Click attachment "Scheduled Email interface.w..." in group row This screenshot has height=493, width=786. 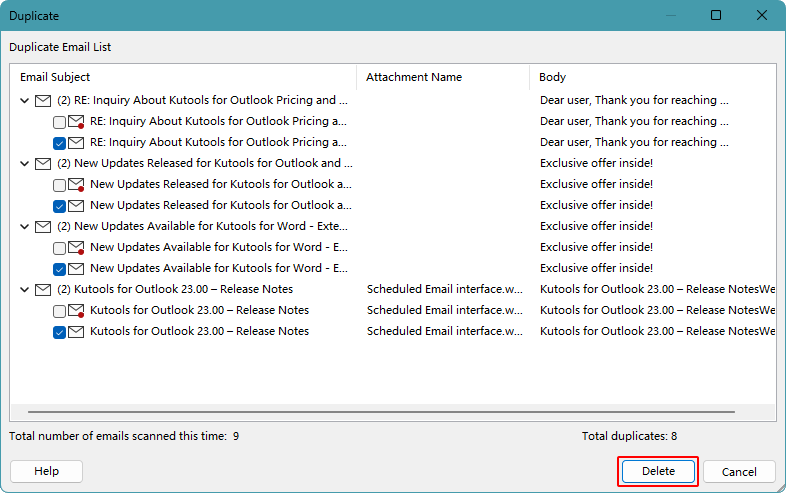[445, 289]
